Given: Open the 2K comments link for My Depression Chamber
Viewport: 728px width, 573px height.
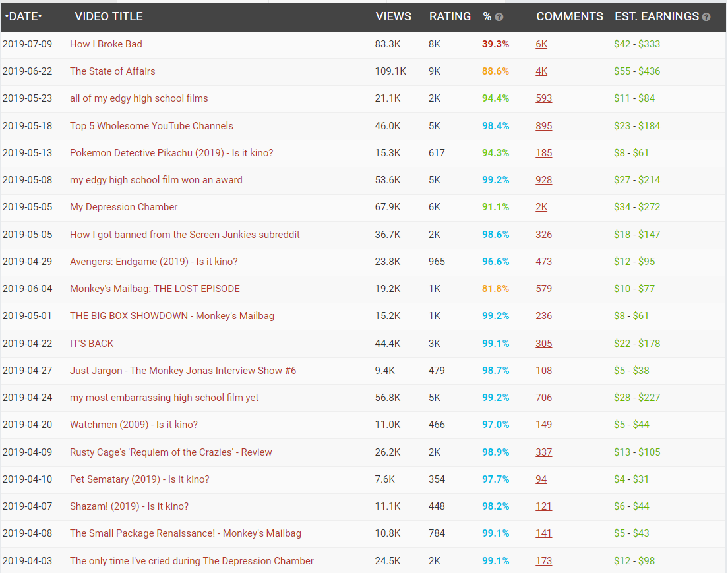Looking at the screenshot, I should pyautogui.click(x=541, y=206).
